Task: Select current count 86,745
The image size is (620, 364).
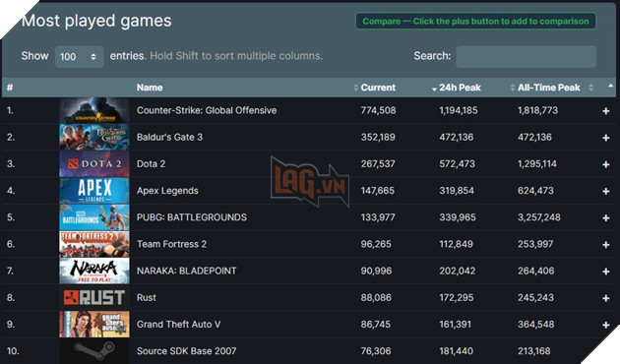Action: [375, 325]
